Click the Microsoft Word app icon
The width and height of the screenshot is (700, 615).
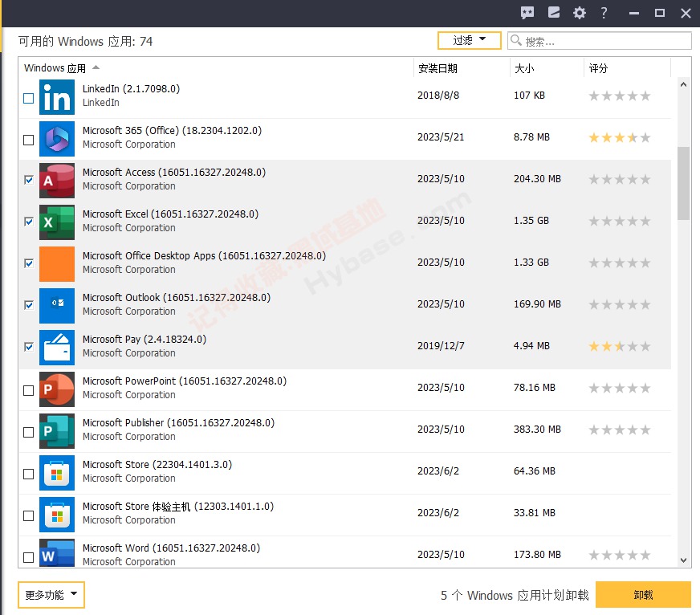[57, 553]
